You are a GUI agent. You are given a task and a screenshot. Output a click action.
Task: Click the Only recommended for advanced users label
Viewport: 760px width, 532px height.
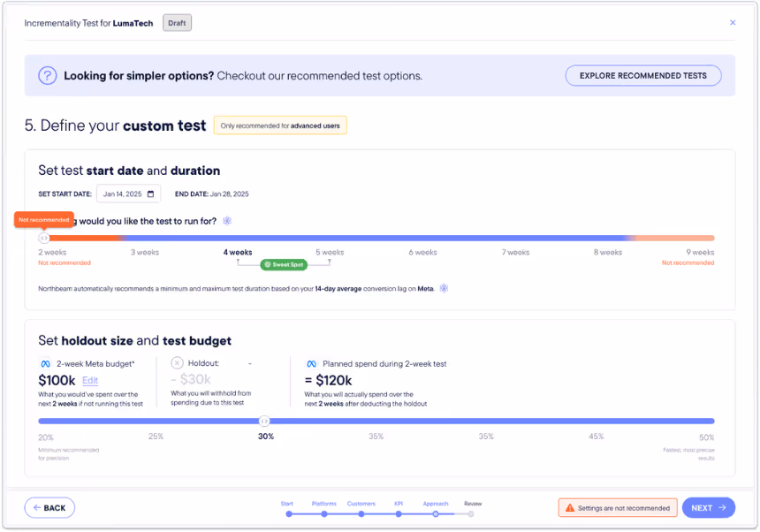[280, 125]
